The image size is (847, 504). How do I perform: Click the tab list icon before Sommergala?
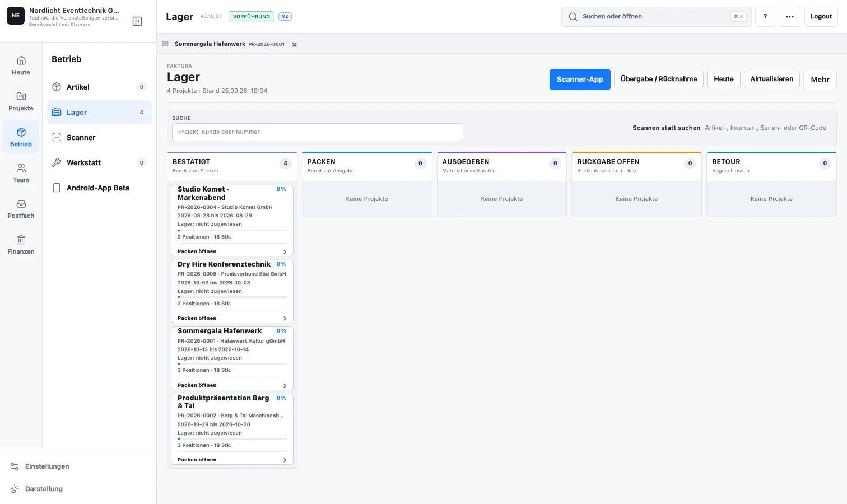[x=165, y=44]
